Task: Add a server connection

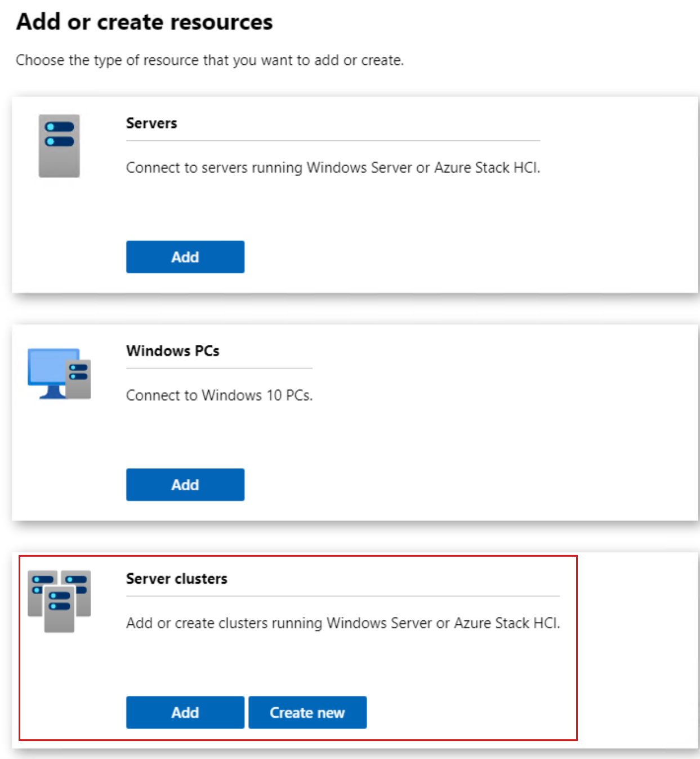Action: [x=185, y=257]
